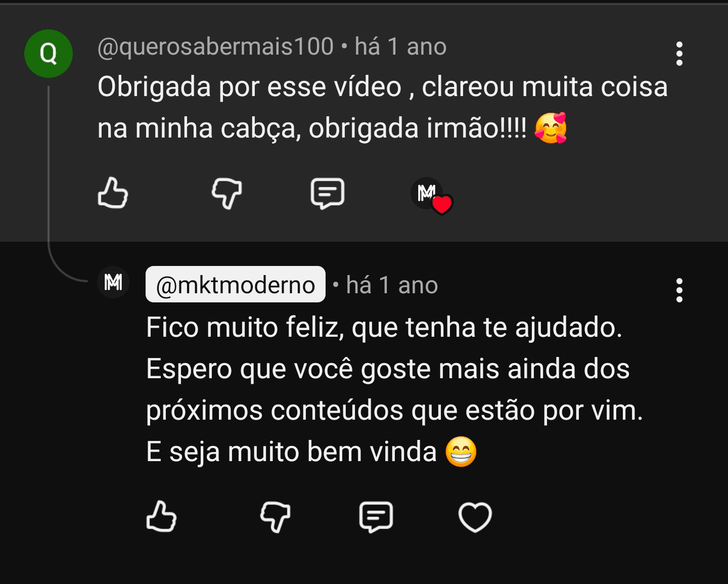Dislike the reply from @mktmoderno

click(275, 517)
